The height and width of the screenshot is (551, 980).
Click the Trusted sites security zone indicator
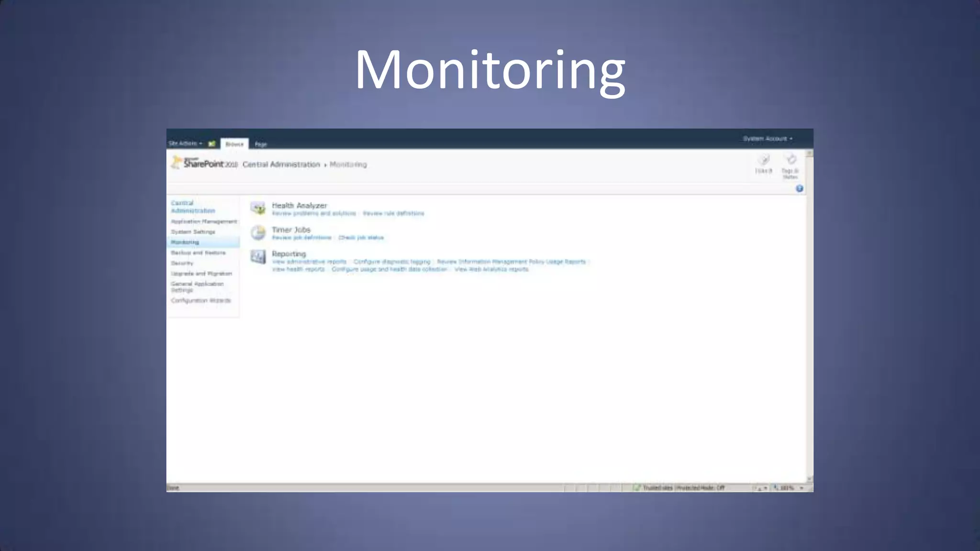point(679,488)
